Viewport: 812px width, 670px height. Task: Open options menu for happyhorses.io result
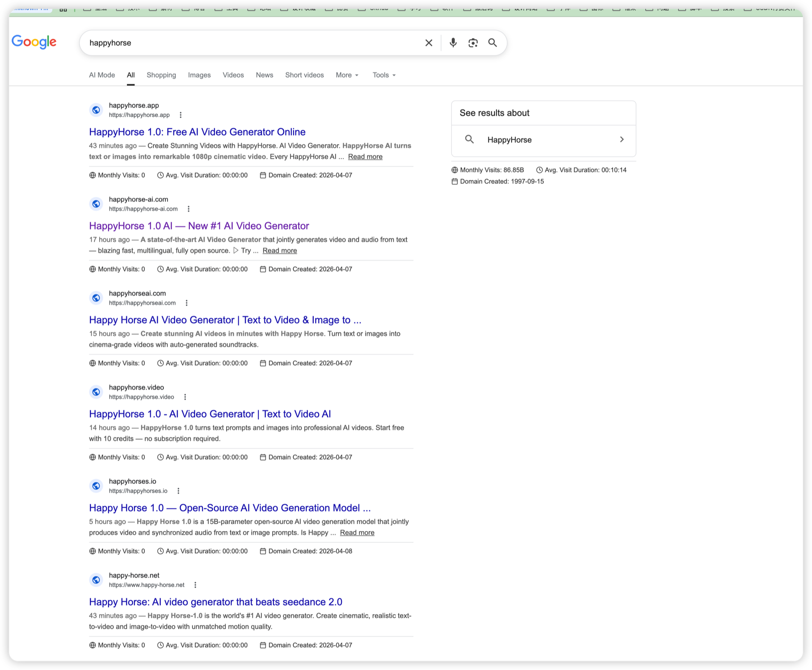(178, 491)
